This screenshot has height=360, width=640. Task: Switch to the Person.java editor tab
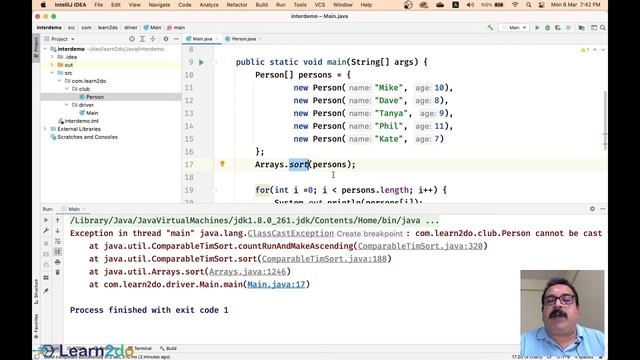[x=244, y=39]
